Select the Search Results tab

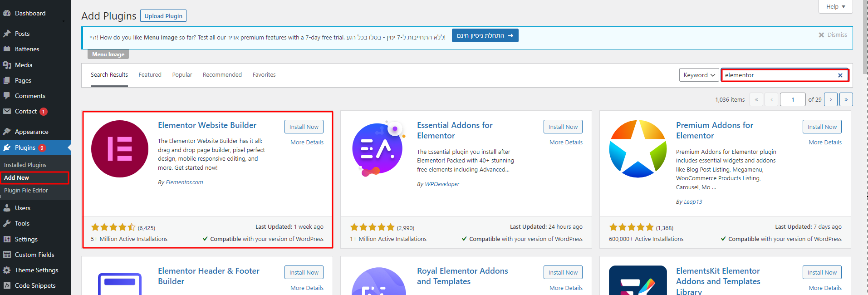tap(109, 75)
